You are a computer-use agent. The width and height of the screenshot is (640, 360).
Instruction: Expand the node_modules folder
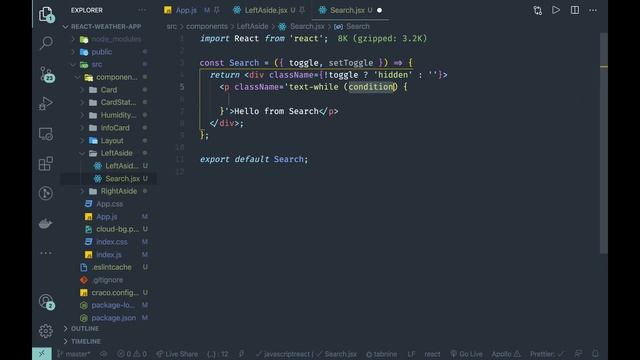[109, 39]
